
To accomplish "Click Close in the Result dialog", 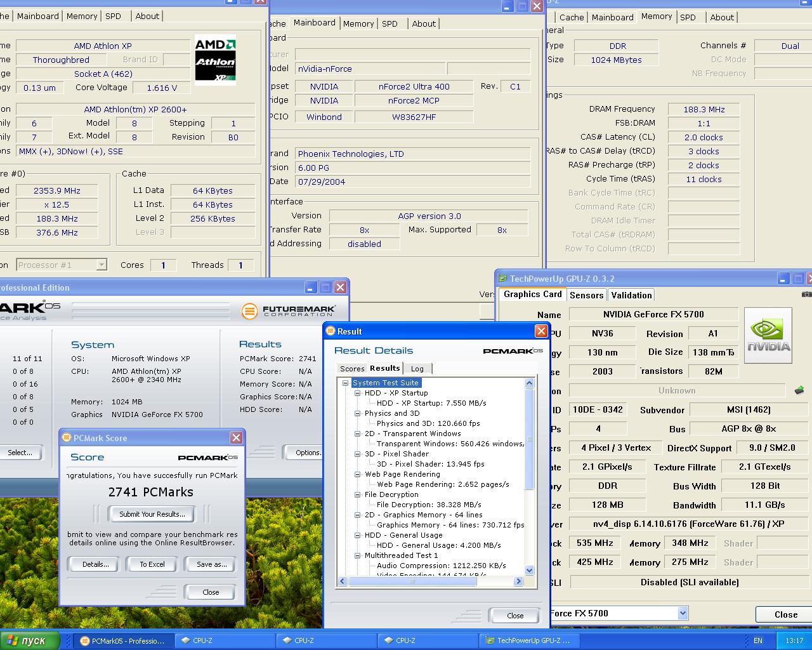I will click(x=515, y=616).
